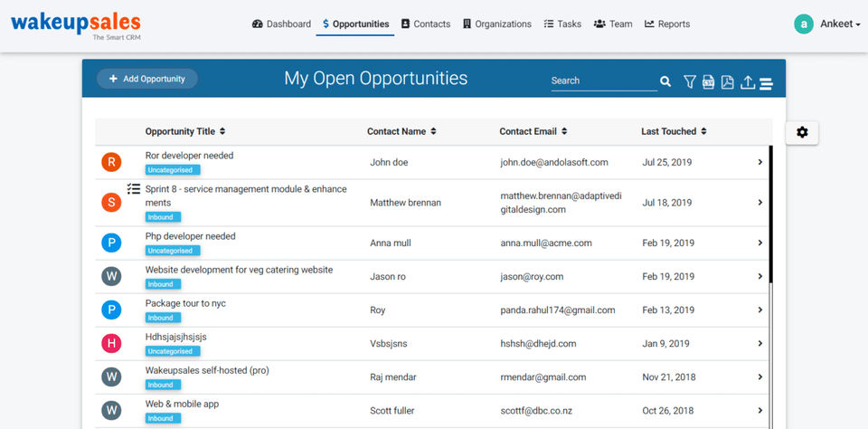This screenshot has width=868, height=429.
Task: Export opportunities as PDF icon
Action: pos(727,82)
